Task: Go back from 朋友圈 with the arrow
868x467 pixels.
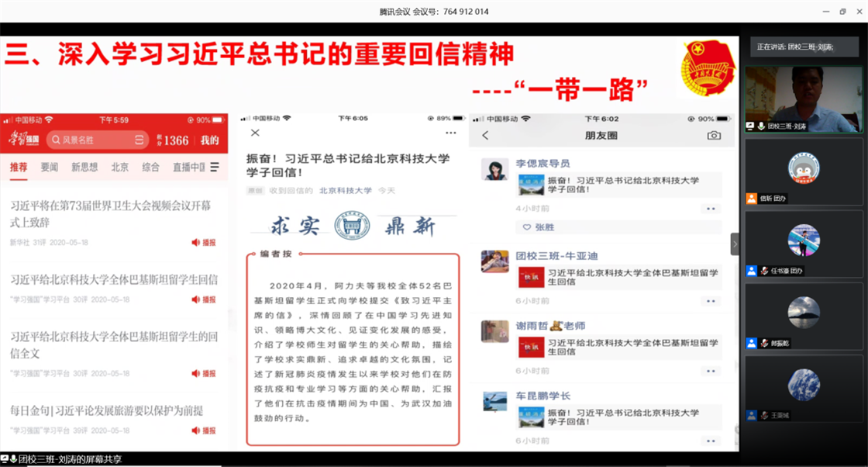Action: (485, 135)
